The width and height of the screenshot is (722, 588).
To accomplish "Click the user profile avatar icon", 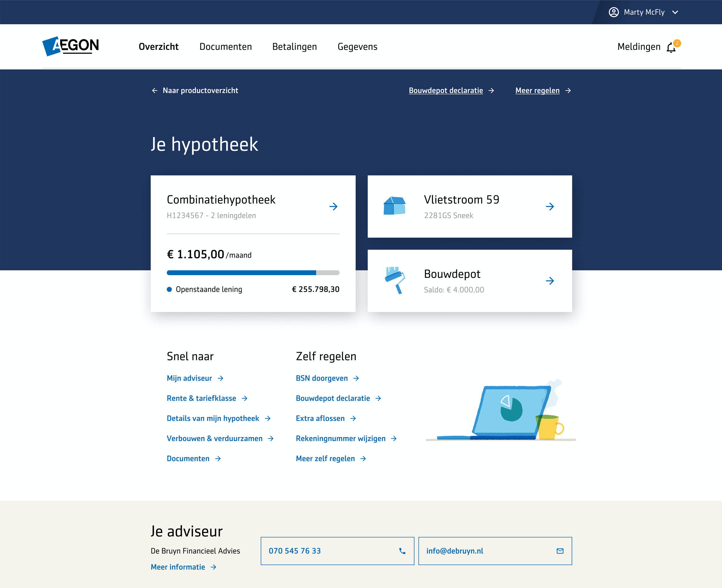I will point(614,12).
